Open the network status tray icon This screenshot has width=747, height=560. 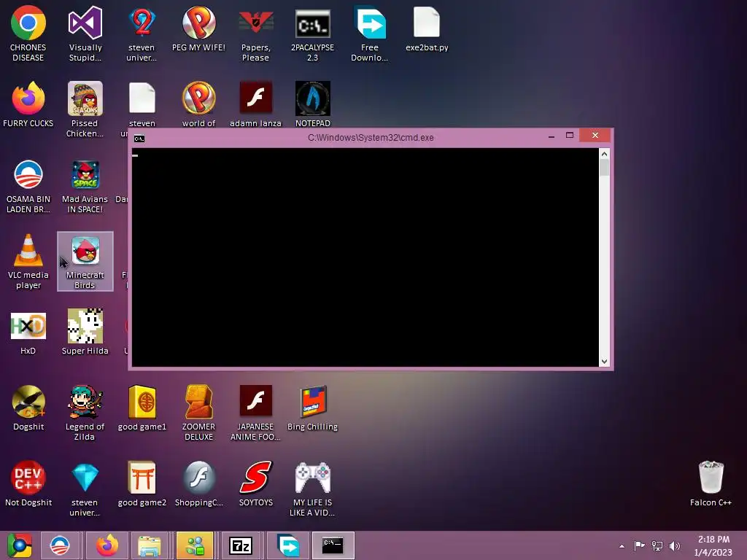(657, 545)
